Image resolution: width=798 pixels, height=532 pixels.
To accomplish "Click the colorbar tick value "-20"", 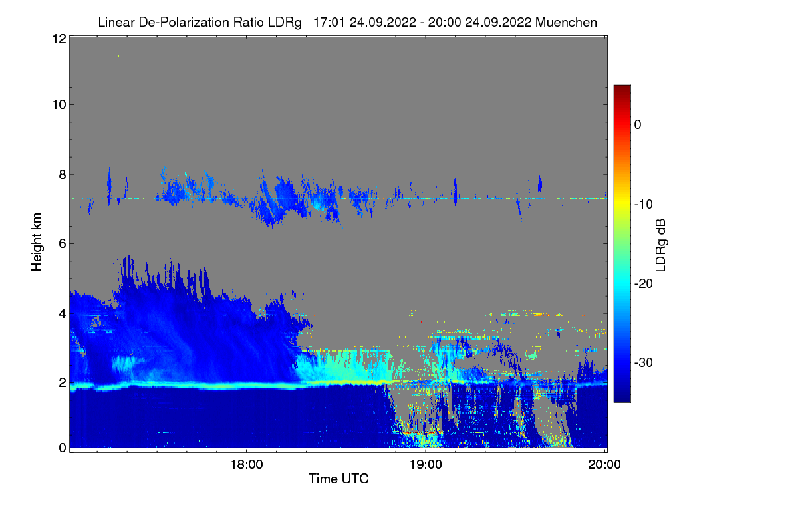I will click(x=644, y=283).
